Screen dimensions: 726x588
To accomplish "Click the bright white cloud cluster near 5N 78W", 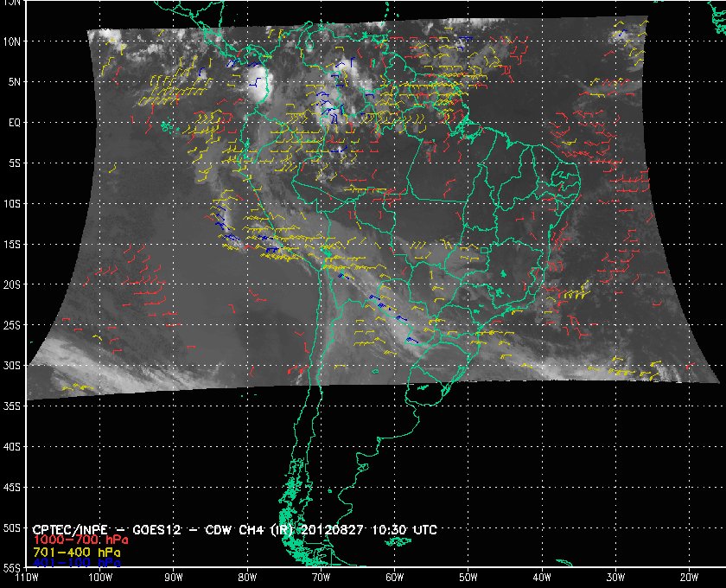I will pyautogui.click(x=258, y=84).
